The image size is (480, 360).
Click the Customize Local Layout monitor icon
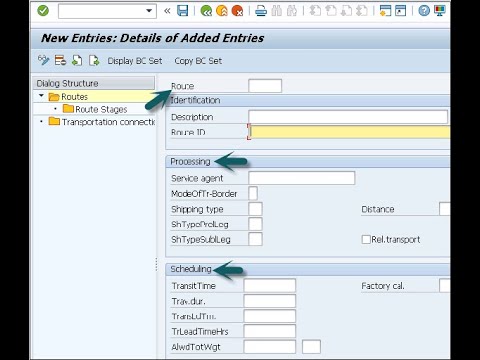point(440,11)
